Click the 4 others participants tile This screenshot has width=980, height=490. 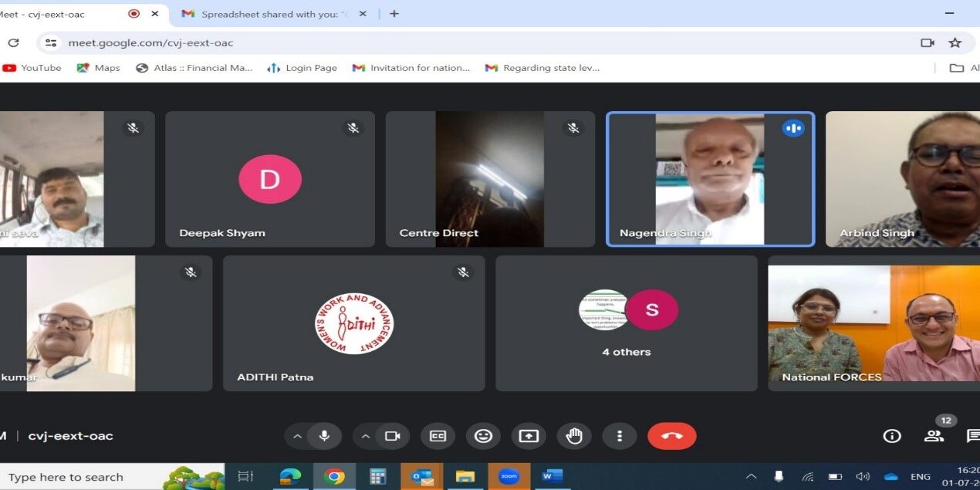tap(626, 323)
